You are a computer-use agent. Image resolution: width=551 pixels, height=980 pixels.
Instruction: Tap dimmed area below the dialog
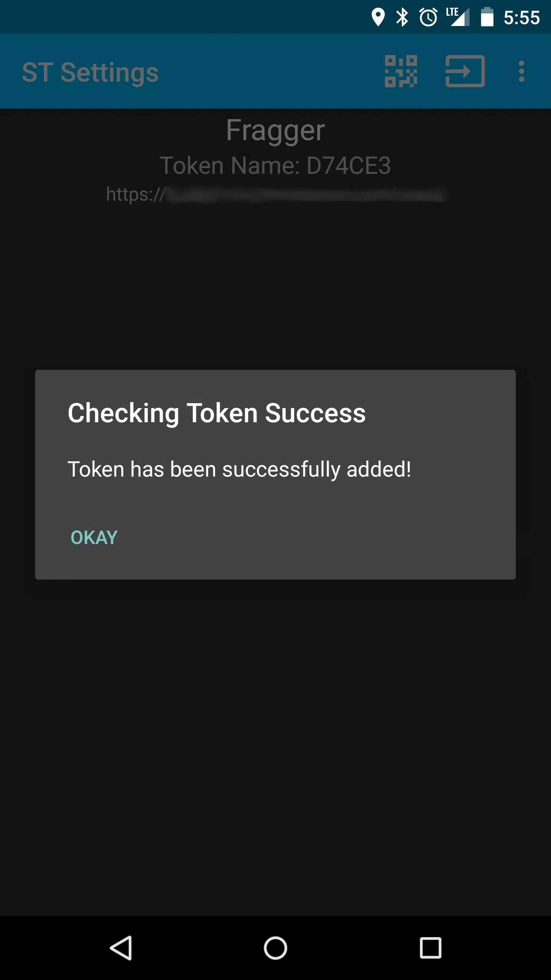(x=275, y=746)
